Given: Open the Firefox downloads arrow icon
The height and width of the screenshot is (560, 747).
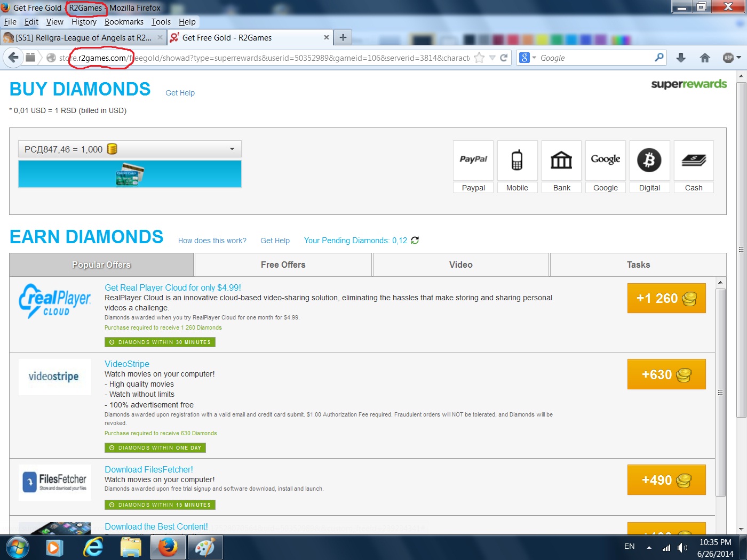Looking at the screenshot, I should click(681, 58).
